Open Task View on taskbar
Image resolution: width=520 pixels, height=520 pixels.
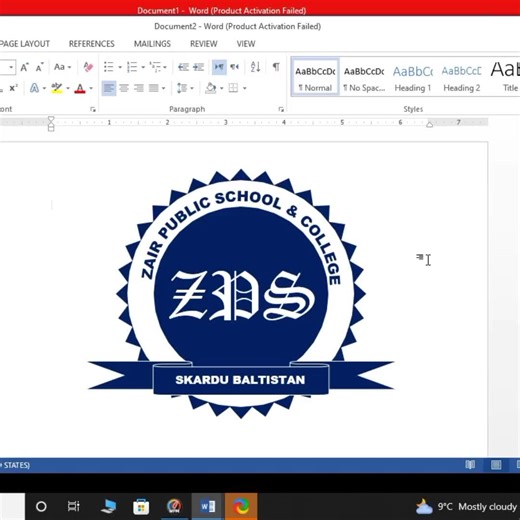tap(73, 507)
